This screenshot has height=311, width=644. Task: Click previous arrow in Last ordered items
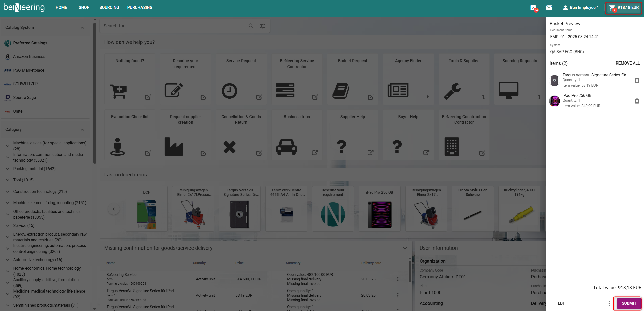tap(114, 209)
